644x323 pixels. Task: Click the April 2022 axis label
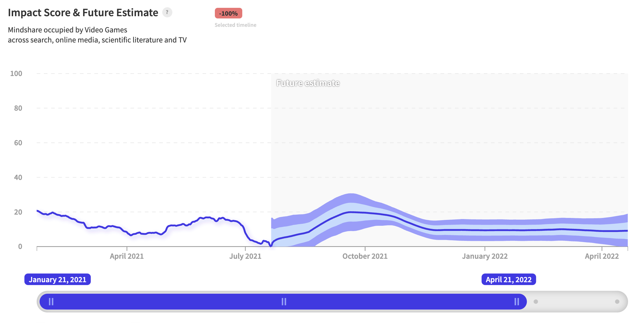(x=601, y=256)
